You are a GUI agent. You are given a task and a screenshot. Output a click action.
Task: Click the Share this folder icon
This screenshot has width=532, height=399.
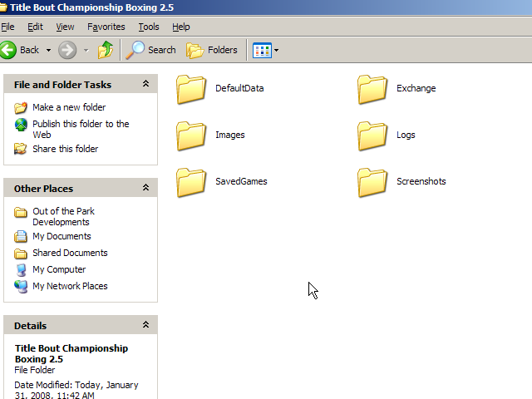coord(20,149)
